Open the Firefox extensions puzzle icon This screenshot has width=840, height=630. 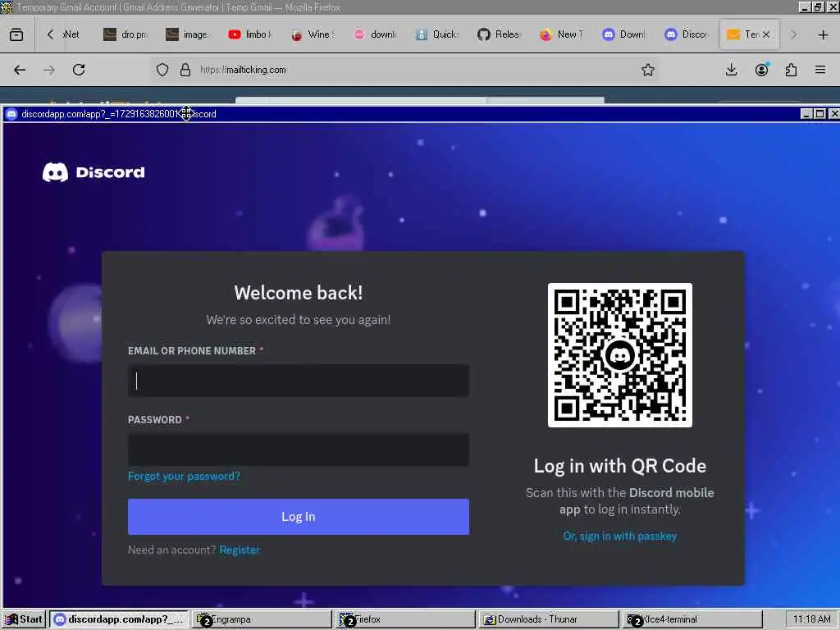(x=791, y=70)
